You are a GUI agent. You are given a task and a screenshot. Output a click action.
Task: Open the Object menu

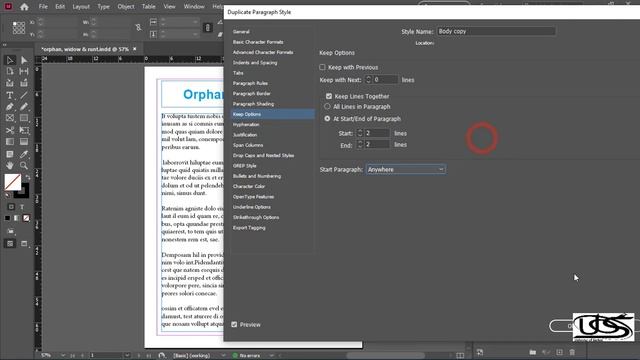126,7
